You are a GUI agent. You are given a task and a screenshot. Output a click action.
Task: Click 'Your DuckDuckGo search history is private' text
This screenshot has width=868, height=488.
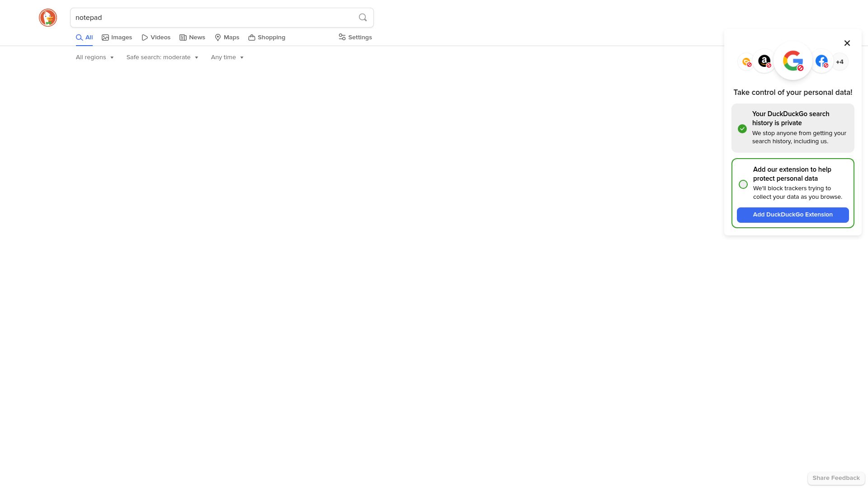click(791, 118)
